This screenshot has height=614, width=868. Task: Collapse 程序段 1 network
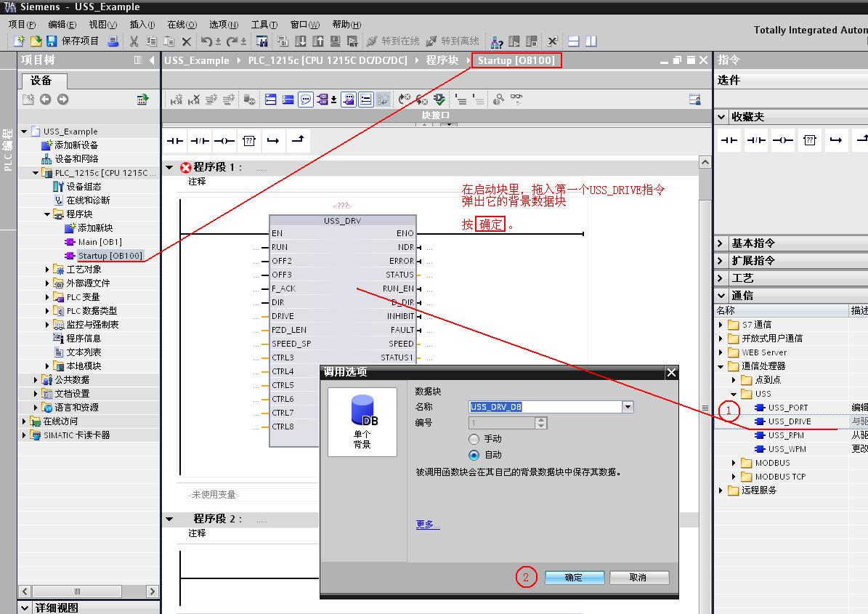pyautogui.click(x=170, y=167)
